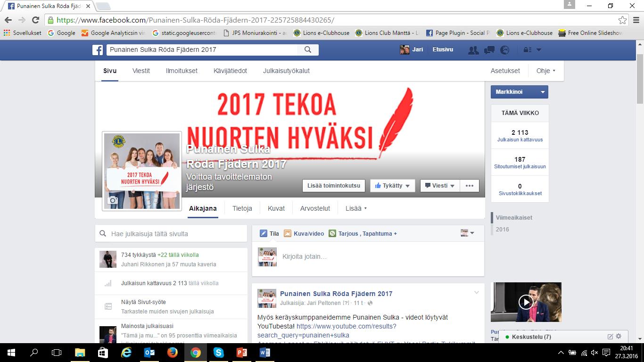Open the Asetukset tab

pyautogui.click(x=505, y=71)
